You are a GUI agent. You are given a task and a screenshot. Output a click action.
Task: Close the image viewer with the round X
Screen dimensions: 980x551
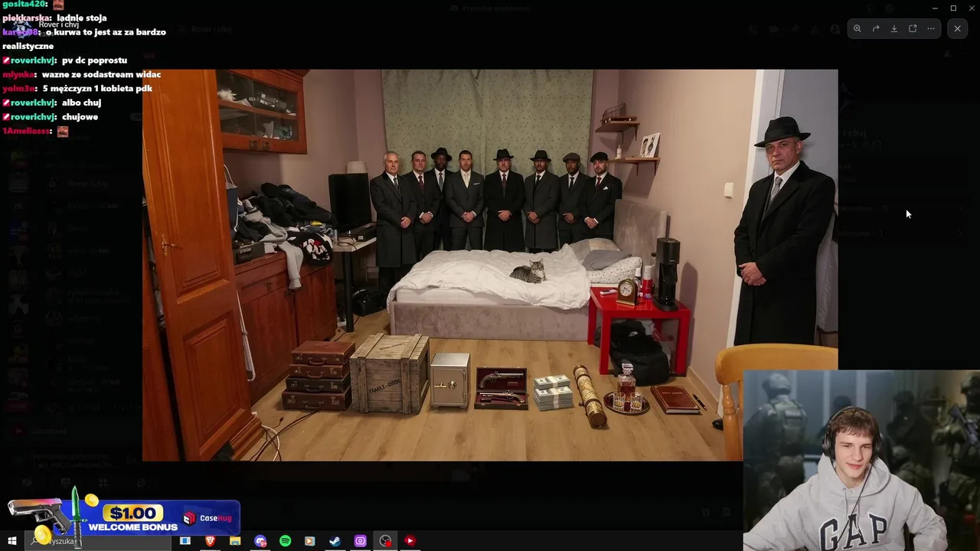957,28
